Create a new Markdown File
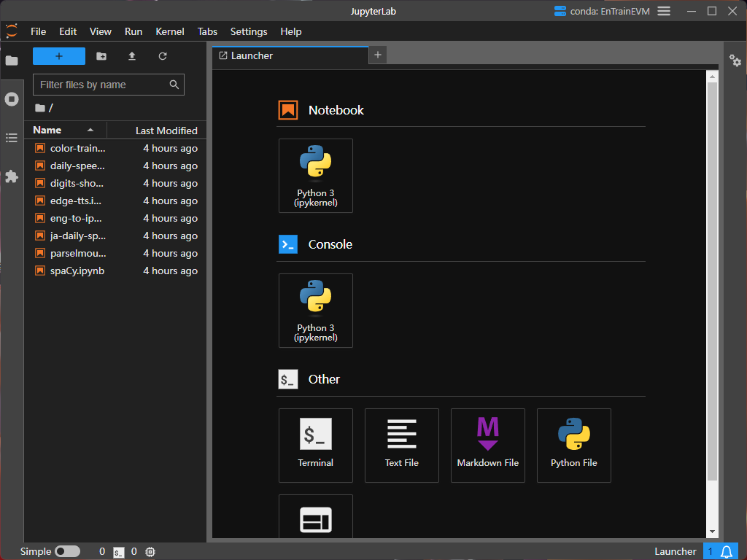The height and width of the screenshot is (560, 747). (488, 445)
